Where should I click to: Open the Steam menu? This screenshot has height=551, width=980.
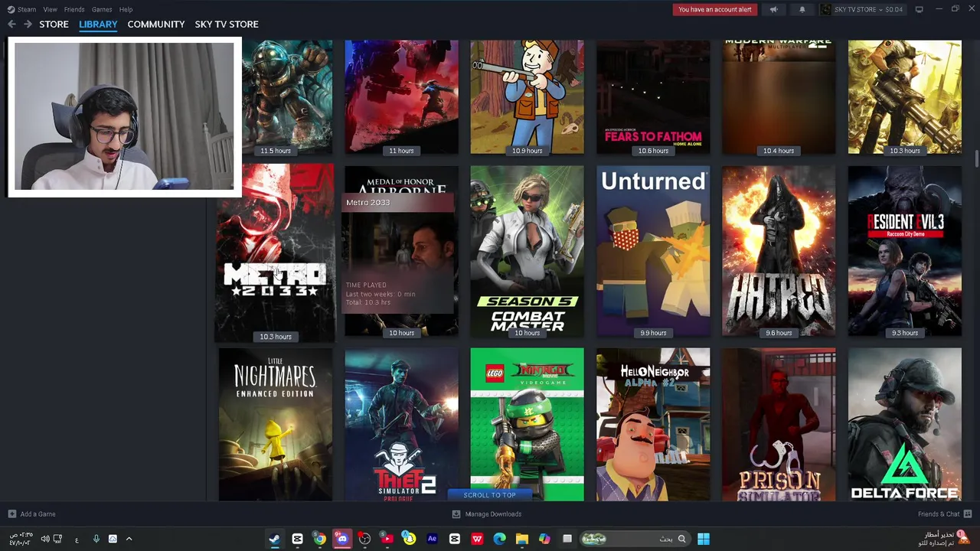pos(27,9)
